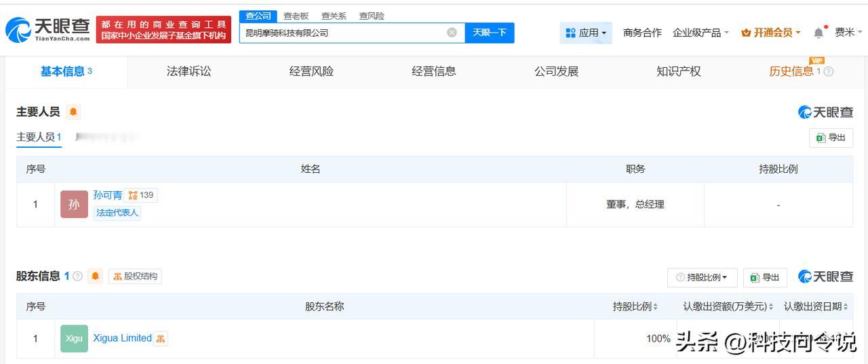Screen dimensions: 868x364
Task: Switch to the 查风险 search tab
Action: 372,16
